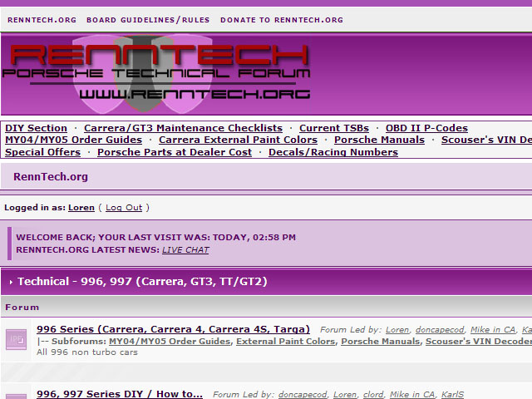Open Porsche Manuals in the link bar

(x=379, y=140)
